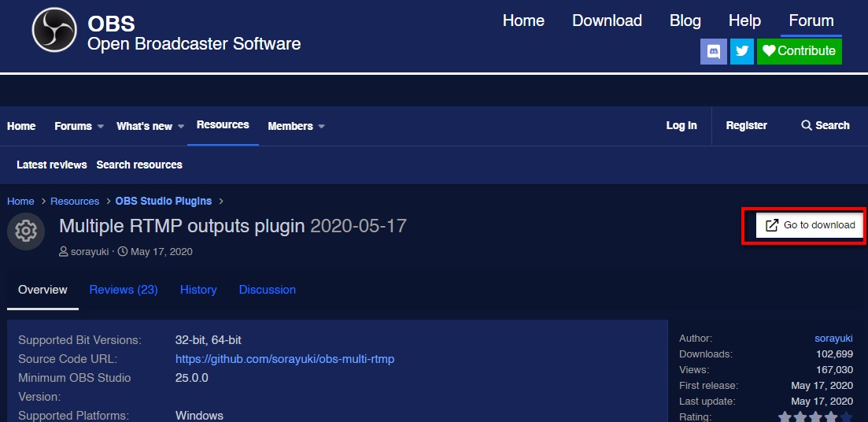The width and height of the screenshot is (868, 422).
Task: Select the Members navigation item
Action: tap(290, 126)
